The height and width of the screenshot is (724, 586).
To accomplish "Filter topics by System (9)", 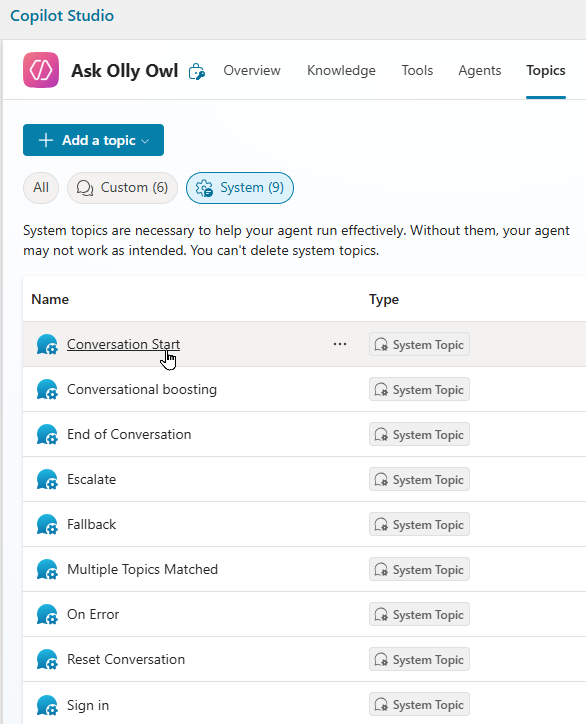I will pos(240,187).
